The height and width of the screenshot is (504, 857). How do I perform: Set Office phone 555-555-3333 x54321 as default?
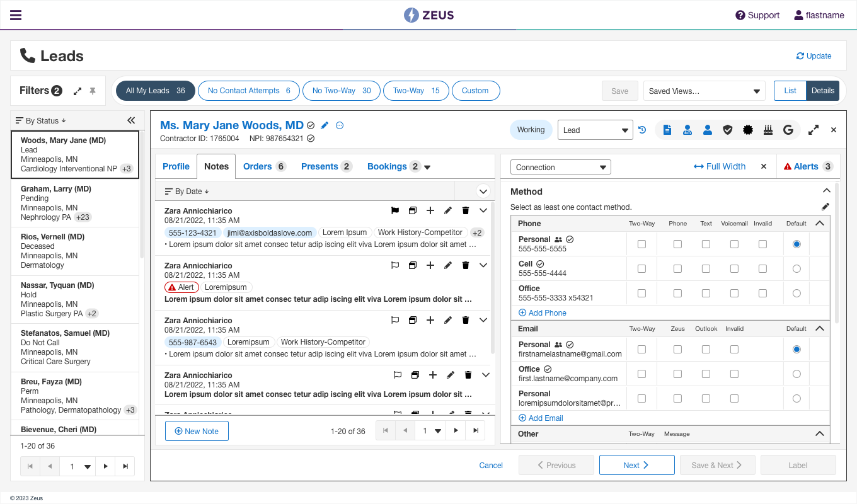(x=797, y=293)
